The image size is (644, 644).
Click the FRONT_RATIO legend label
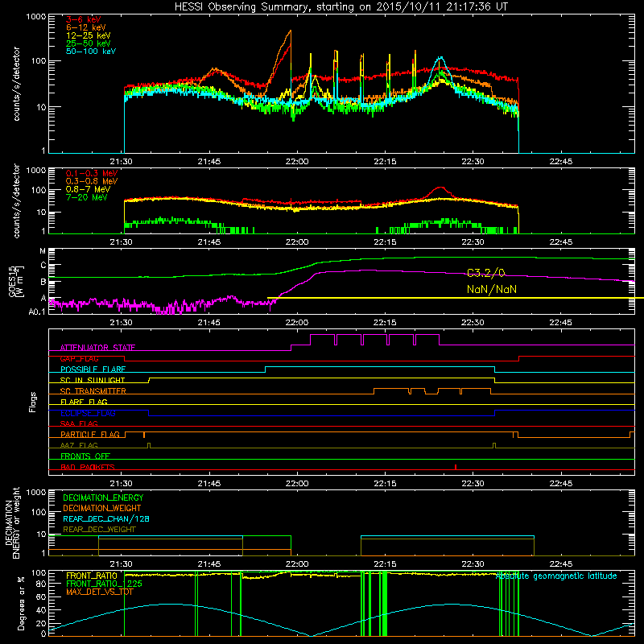click(x=92, y=576)
